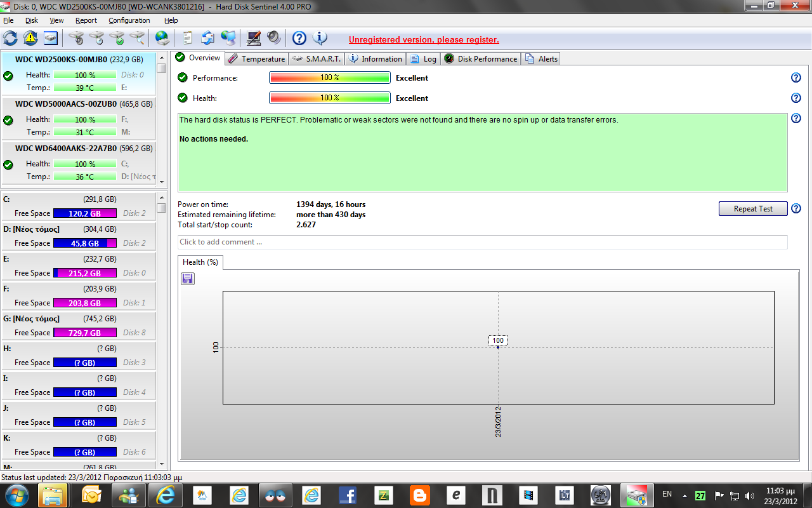Click the save icon above the health chart

pos(188,279)
